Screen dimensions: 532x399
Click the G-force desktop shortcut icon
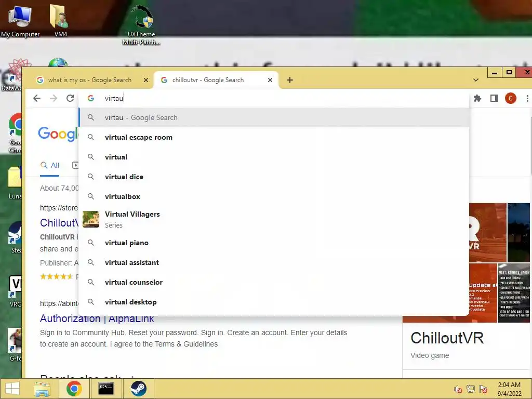tap(15, 345)
